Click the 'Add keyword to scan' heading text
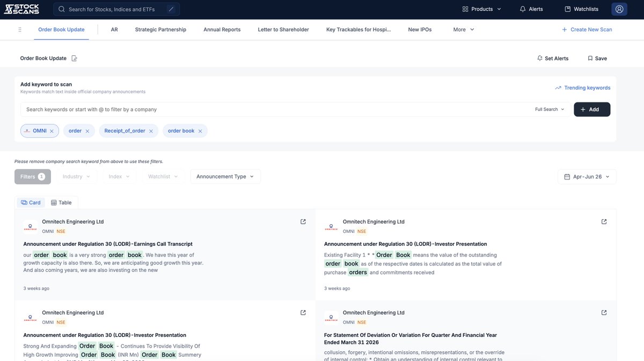Screen dimensions: 644x361 46,84
